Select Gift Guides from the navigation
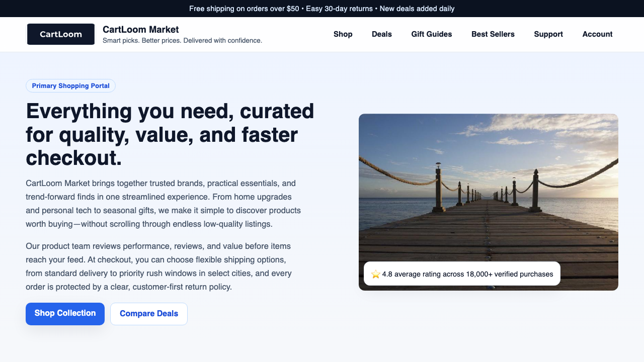The image size is (644, 362). pos(431,34)
